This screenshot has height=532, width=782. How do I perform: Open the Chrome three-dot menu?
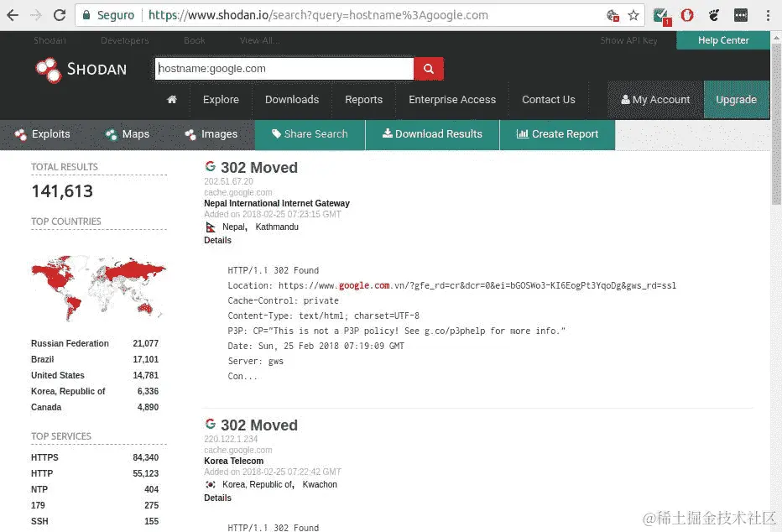point(768,15)
